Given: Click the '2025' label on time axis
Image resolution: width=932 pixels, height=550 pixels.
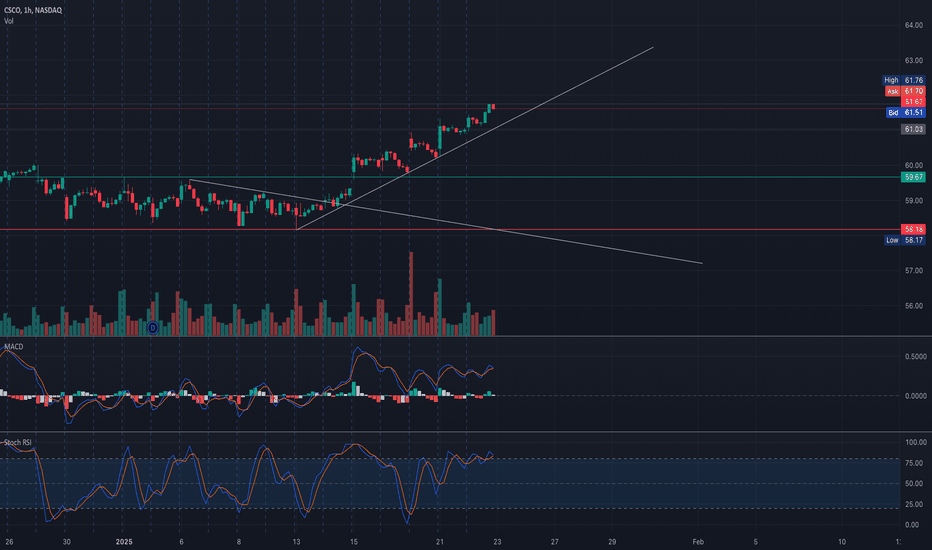Looking at the screenshot, I should (124, 542).
